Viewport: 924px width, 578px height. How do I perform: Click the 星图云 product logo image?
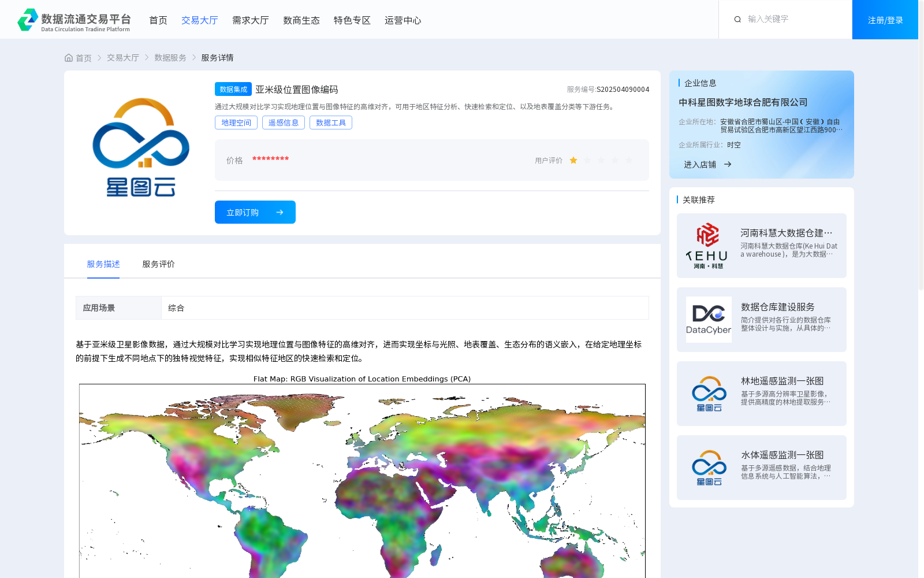[141, 147]
